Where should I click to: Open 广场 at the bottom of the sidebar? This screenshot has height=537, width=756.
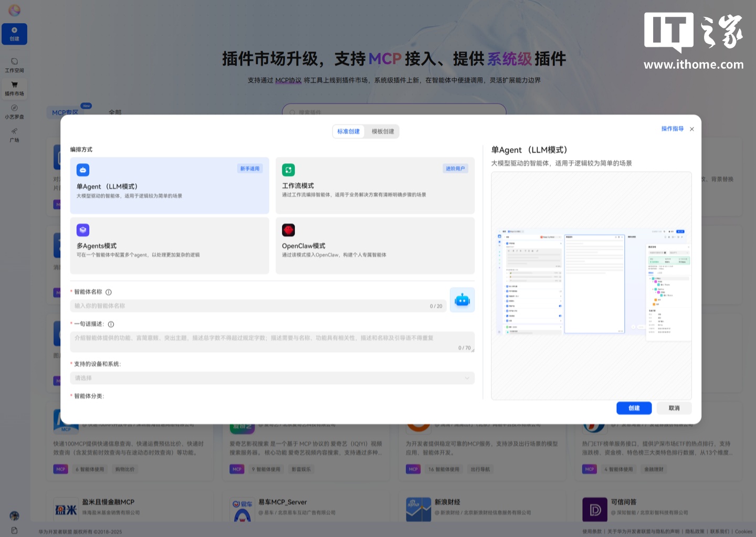pyautogui.click(x=14, y=136)
